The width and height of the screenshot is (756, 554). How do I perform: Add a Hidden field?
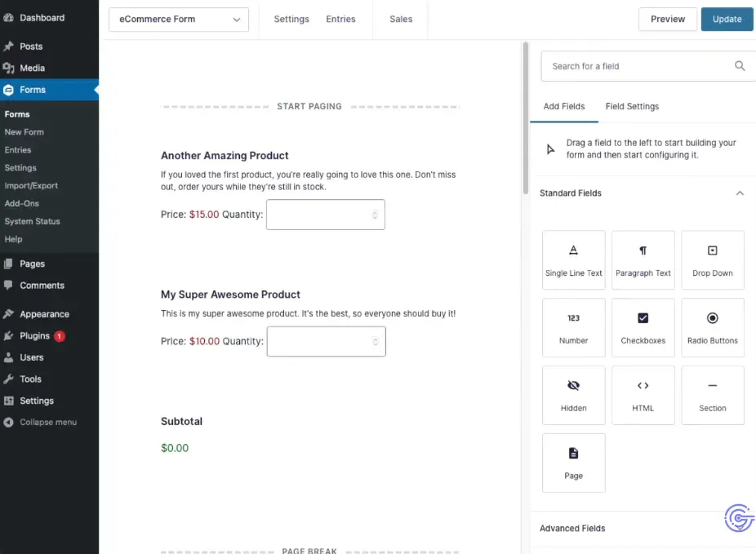pos(573,395)
